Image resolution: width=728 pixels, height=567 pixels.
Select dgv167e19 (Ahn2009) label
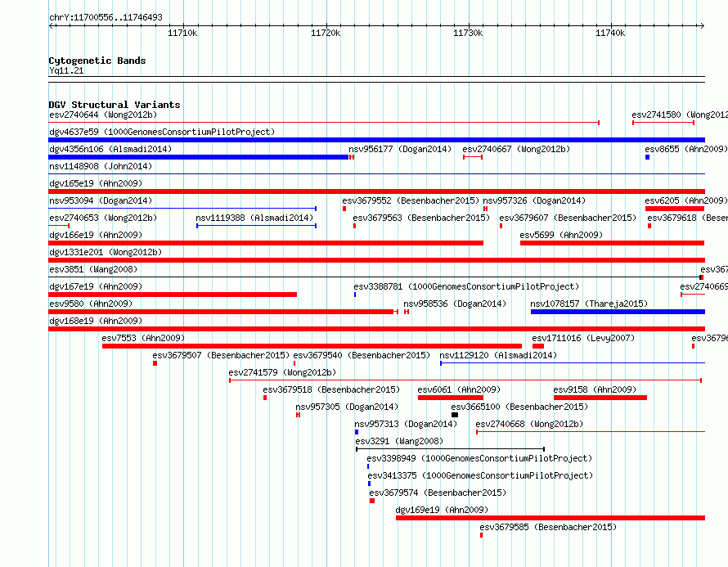coord(96,286)
